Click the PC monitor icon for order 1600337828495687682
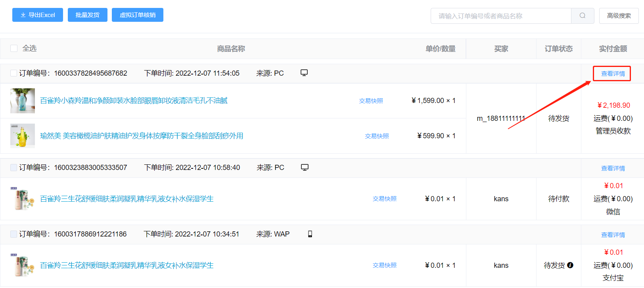Screen dimensions: 644x288 click(x=304, y=73)
